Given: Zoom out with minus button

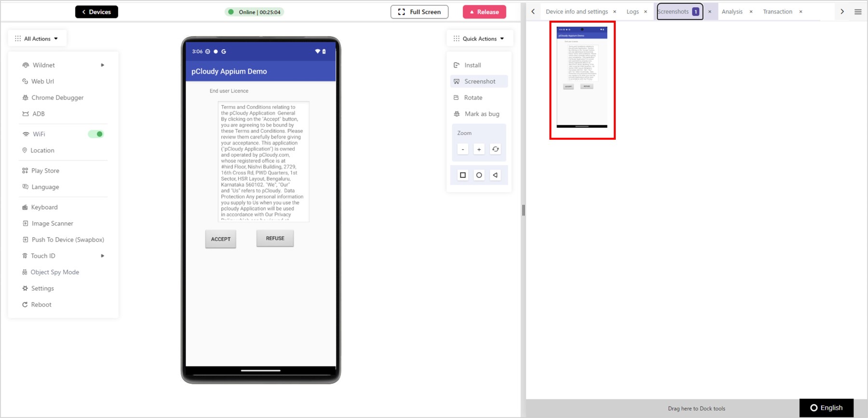Looking at the screenshot, I should (x=463, y=149).
